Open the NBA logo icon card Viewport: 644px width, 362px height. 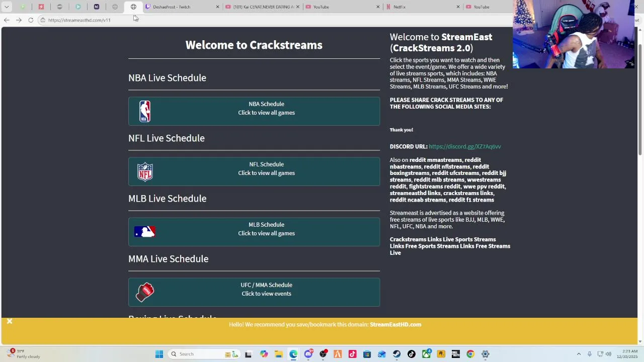click(145, 111)
